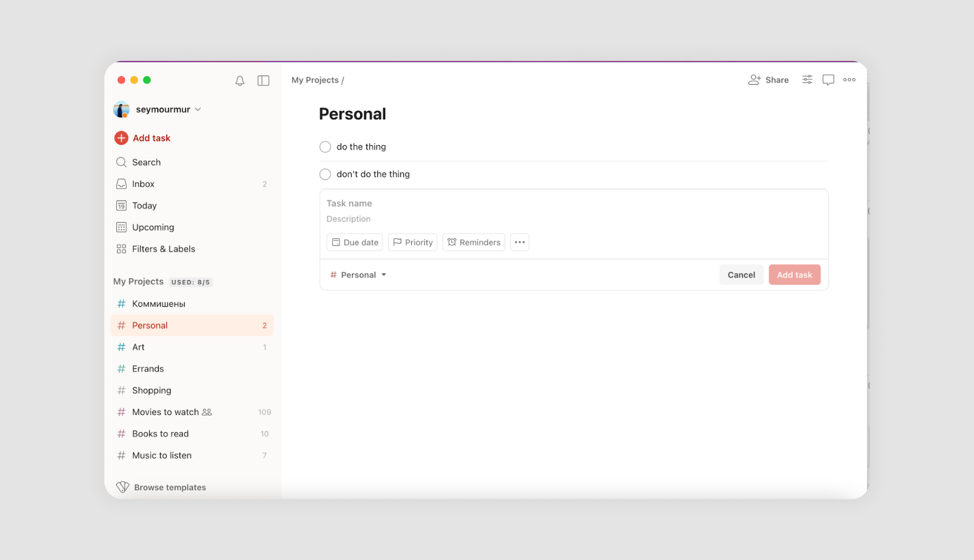This screenshot has height=560, width=974.
Task: Click the Share button in toolbar
Action: [x=768, y=80]
